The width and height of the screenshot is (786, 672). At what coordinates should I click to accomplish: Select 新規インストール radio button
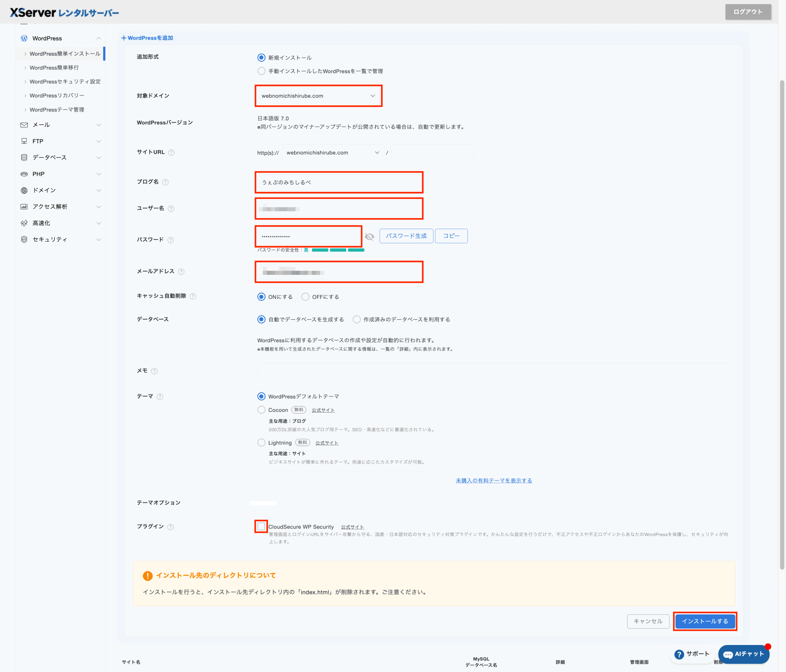[261, 58]
